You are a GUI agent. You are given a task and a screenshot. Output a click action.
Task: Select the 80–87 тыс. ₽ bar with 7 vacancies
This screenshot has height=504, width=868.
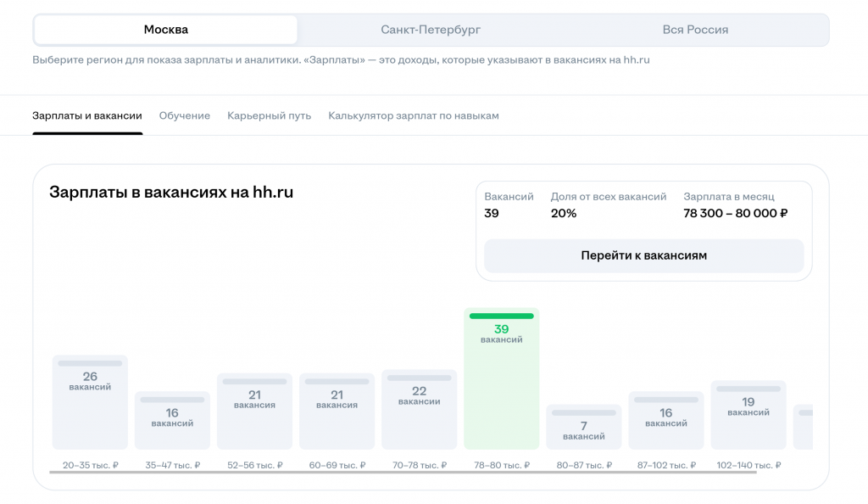tap(583, 427)
